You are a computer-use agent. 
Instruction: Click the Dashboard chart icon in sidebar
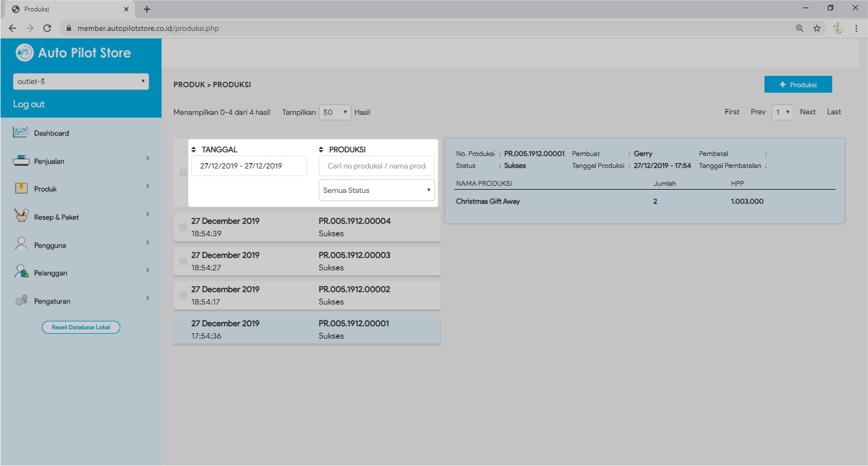click(x=21, y=132)
